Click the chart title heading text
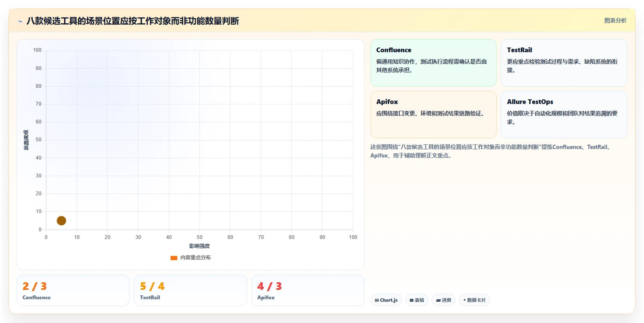 (133, 21)
